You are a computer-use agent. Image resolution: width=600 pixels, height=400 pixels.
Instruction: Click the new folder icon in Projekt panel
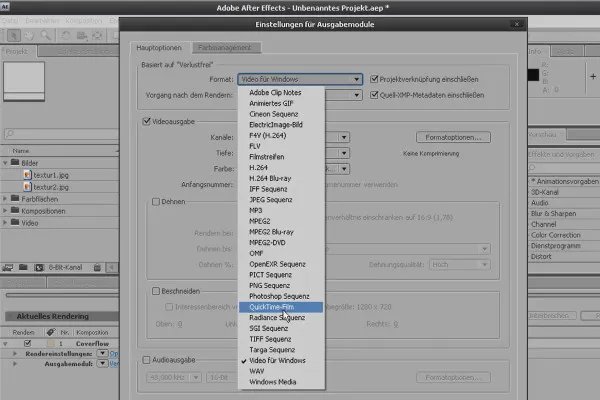click(23, 267)
